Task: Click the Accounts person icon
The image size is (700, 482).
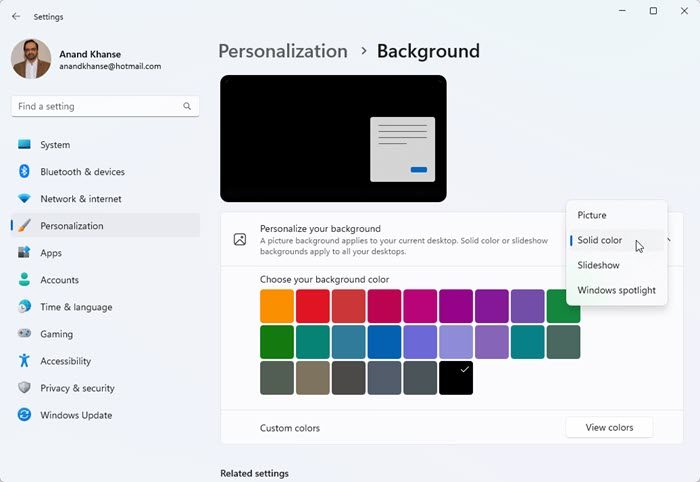Action: (x=24, y=280)
